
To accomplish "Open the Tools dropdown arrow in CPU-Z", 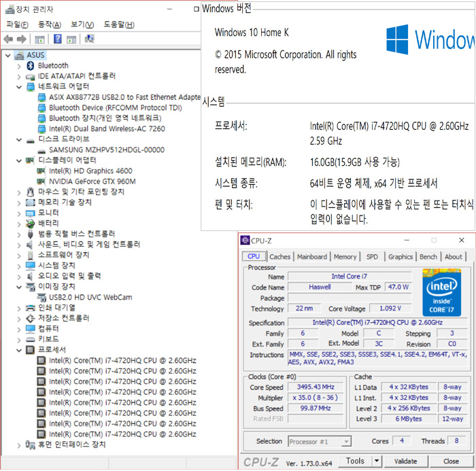I will point(377,461).
